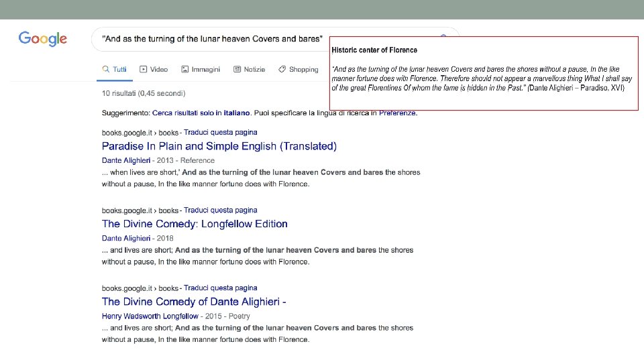Click Dante Alighieri author link dated 2018
Screen dimensions: 644x362
click(x=126, y=239)
